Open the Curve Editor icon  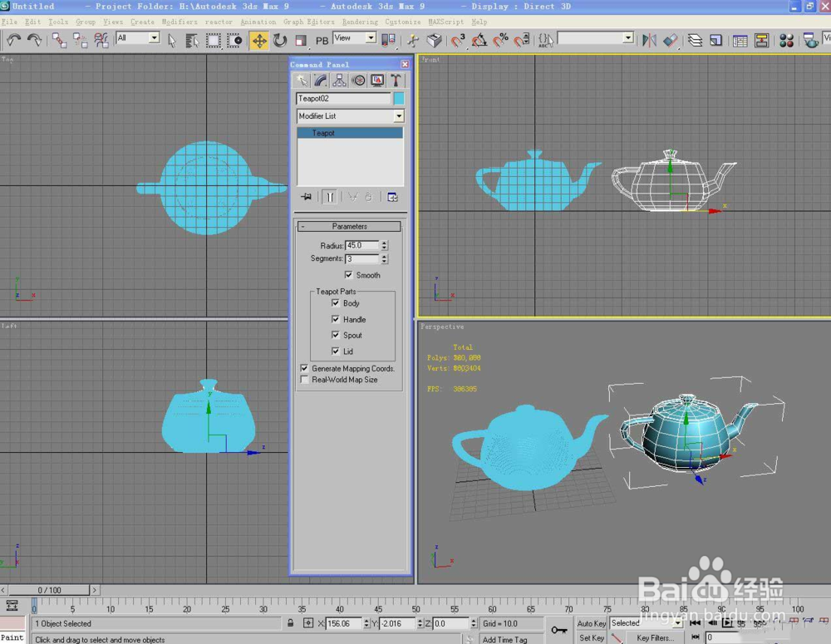pyautogui.click(x=740, y=40)
